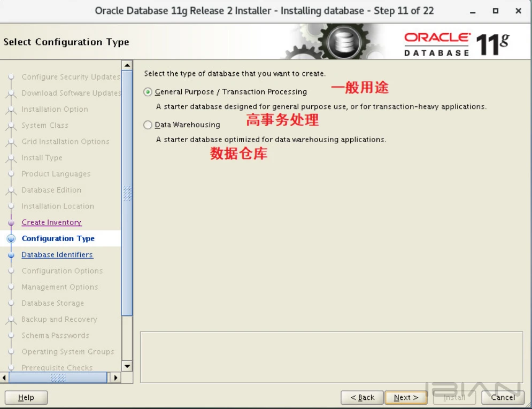
Task: Click the Backup and Recovery step
Action: pyautogui.click(x=59, y=319)
